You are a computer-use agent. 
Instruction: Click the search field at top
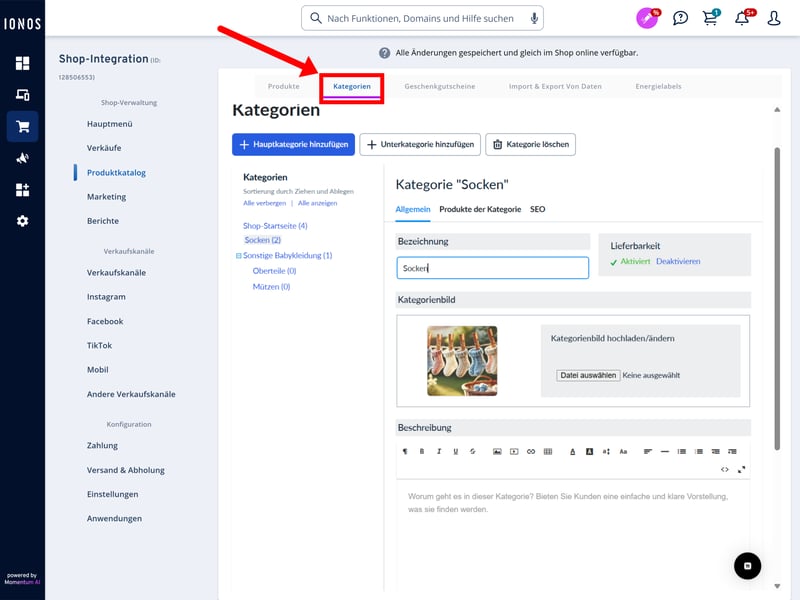tap(422, 18)
